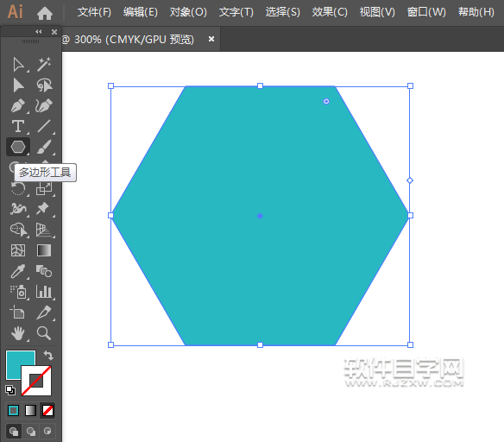Select the Line Segment tool
Viewport: 504px width, 442px height.
click(44, 126)
